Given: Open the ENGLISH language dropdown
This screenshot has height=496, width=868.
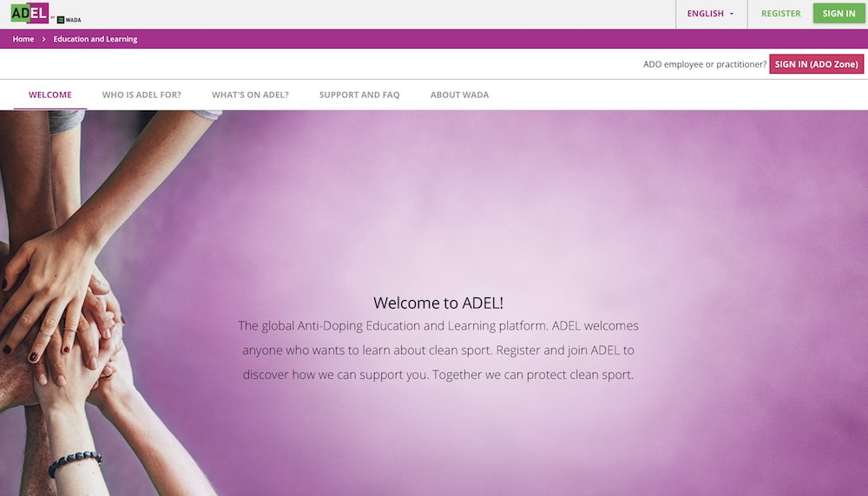Looking at the screenshot, I should (711, 14).
